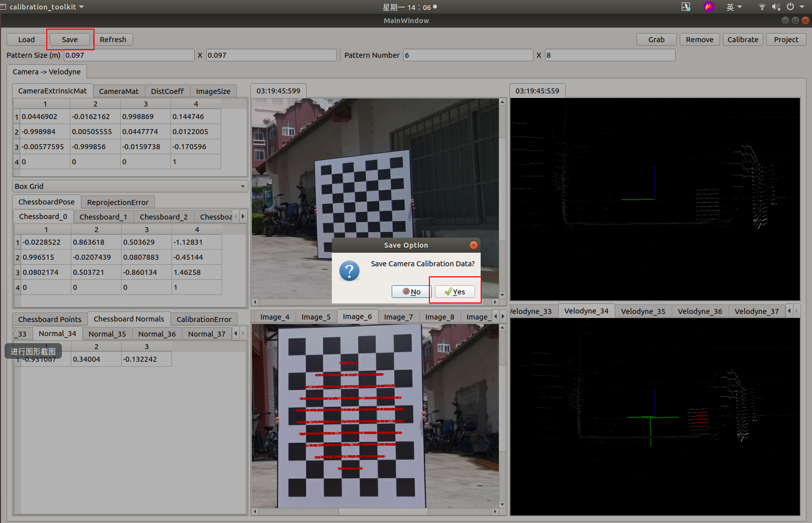This screenshot has width=812, height=523.
Task: Click the Pattern Number input field
Action: click(x=468, y=55)
